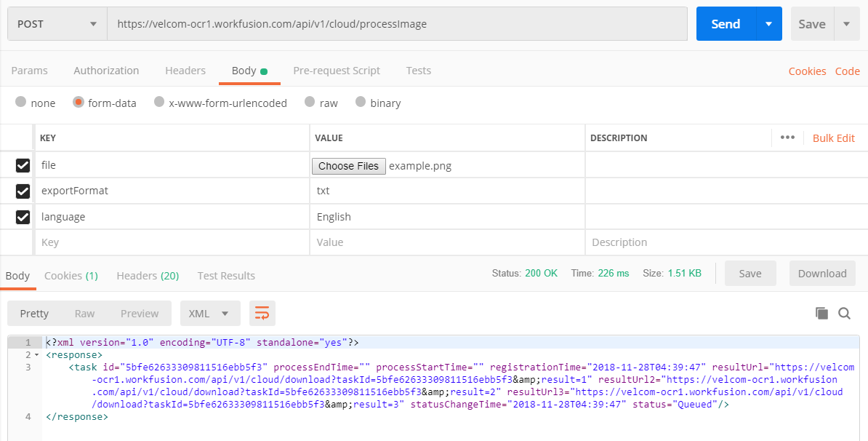Click the 200 OK status text
This screenshot has height=441, width=868.
point(542,273)
